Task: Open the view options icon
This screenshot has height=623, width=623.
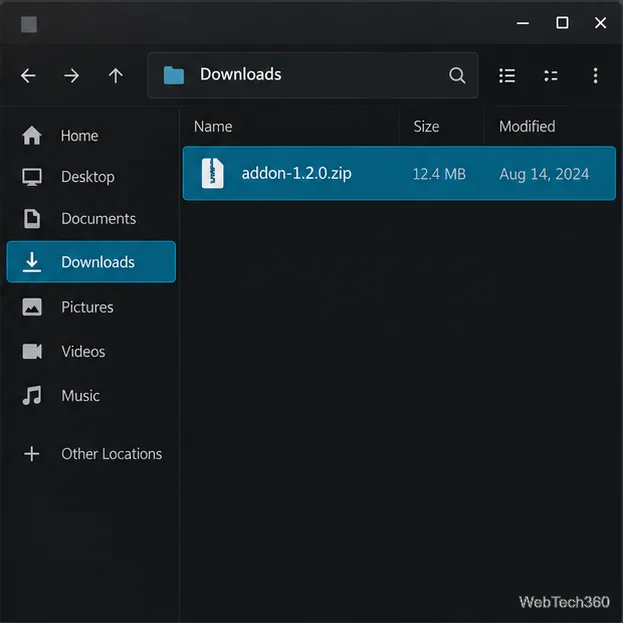Action: (551, 75)
